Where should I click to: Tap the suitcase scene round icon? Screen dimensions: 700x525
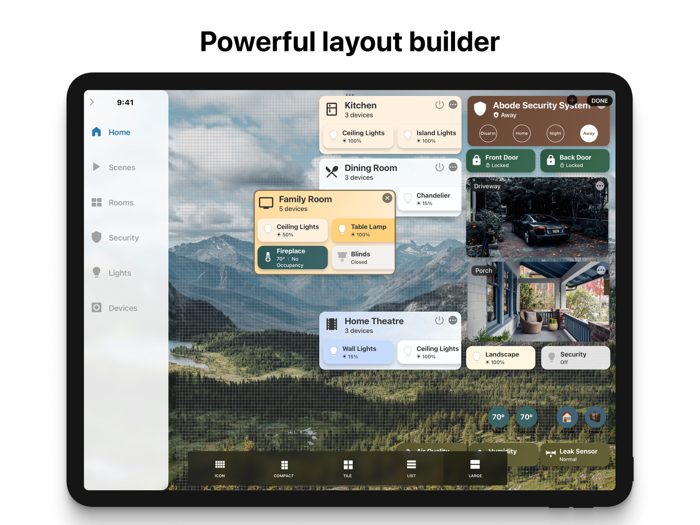[x=596, y=417]
